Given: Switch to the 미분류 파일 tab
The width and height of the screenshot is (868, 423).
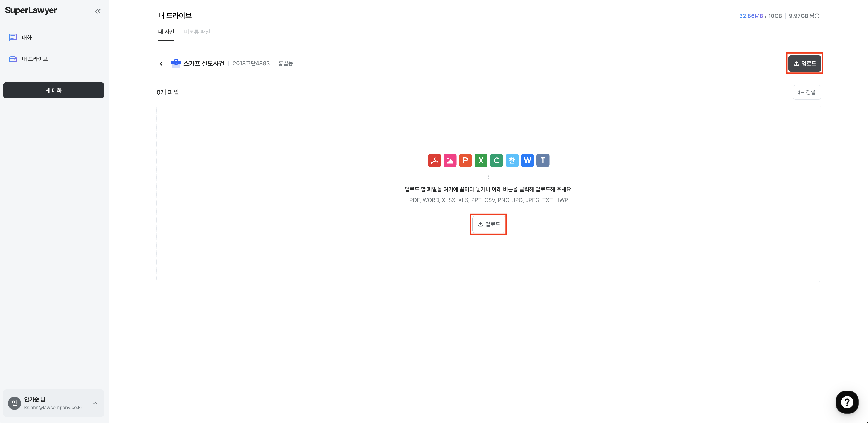Looking at the screenshot, I should pos(197,32).
